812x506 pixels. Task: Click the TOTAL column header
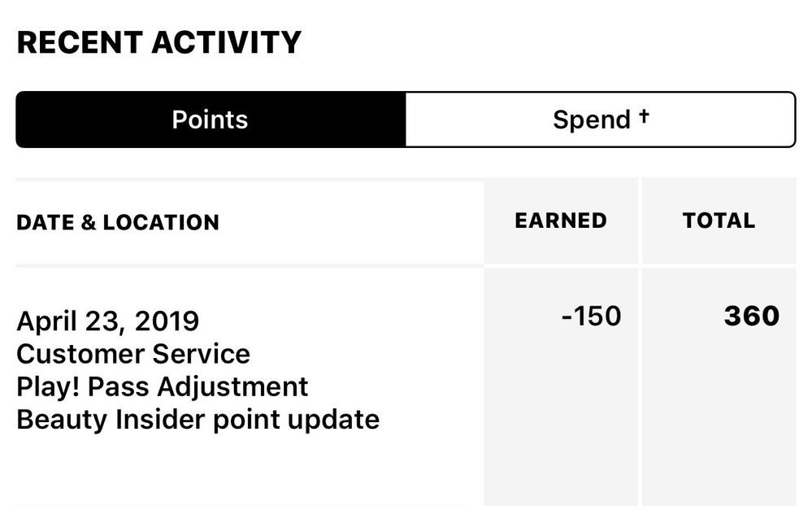click(719, 220)
